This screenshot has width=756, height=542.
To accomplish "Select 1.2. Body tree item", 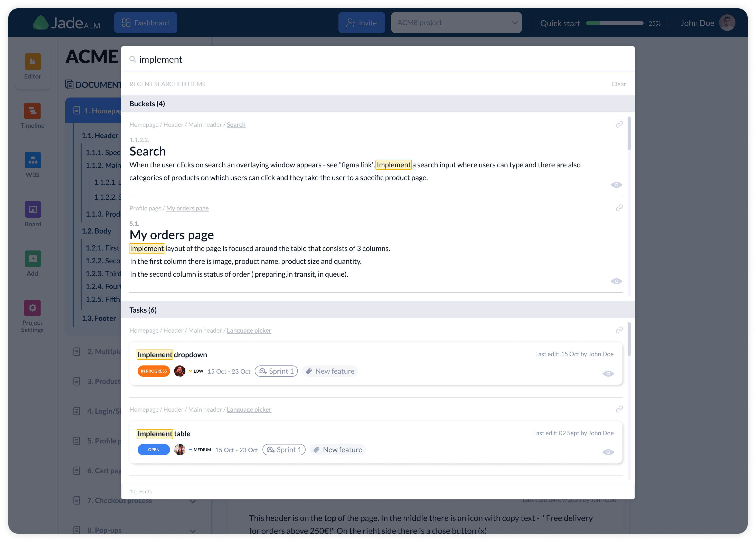I will [x=96, y=231].
